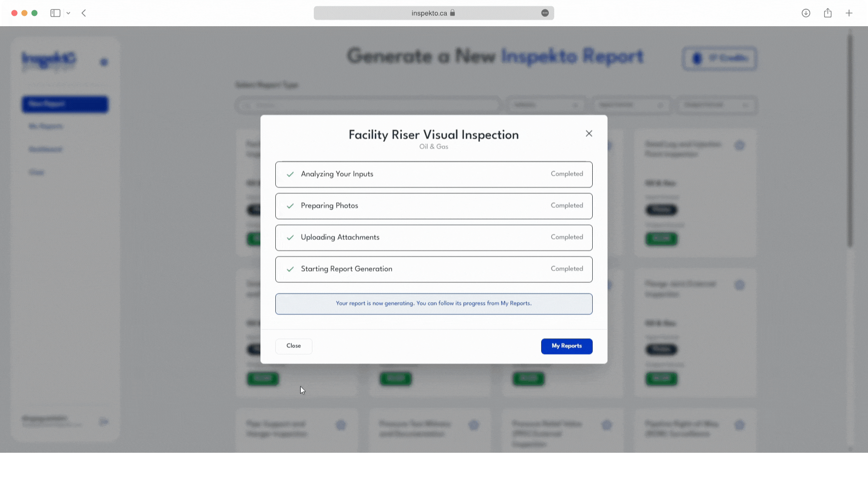Toggle the Safari sidebar icon
Image resolution: width=868 pixels, height=488 pixels.
(55, 13)
